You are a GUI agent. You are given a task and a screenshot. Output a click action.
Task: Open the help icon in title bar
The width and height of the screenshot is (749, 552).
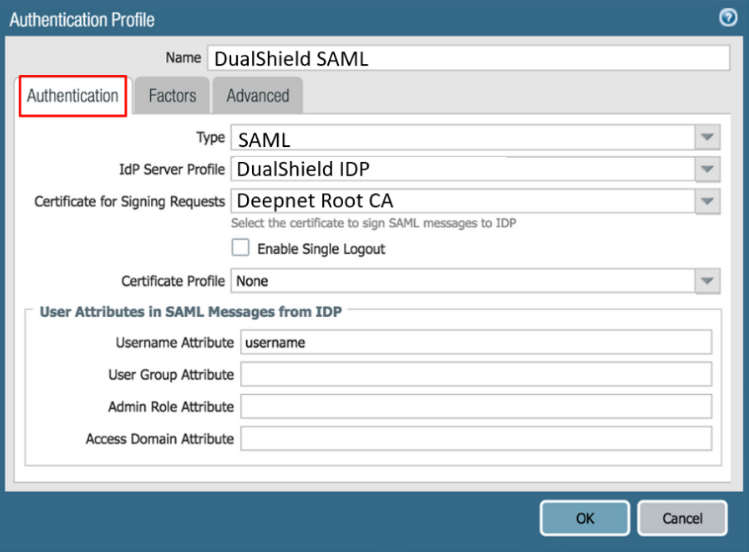point(728,18)
